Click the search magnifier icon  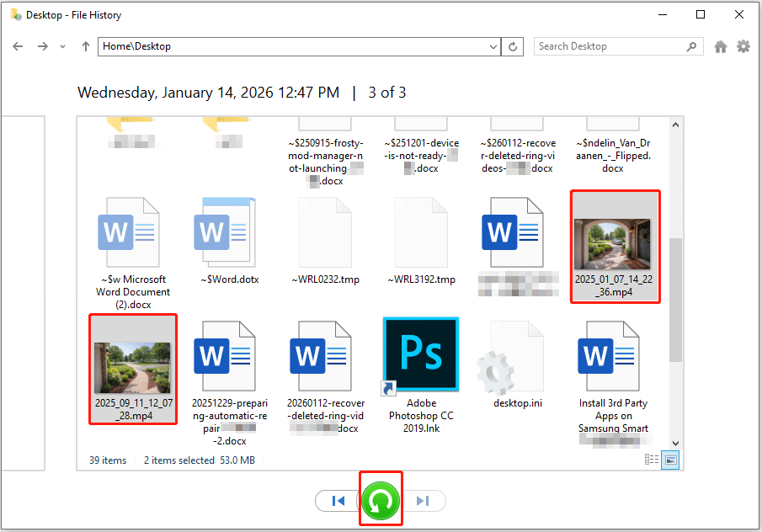coord(691,46)
